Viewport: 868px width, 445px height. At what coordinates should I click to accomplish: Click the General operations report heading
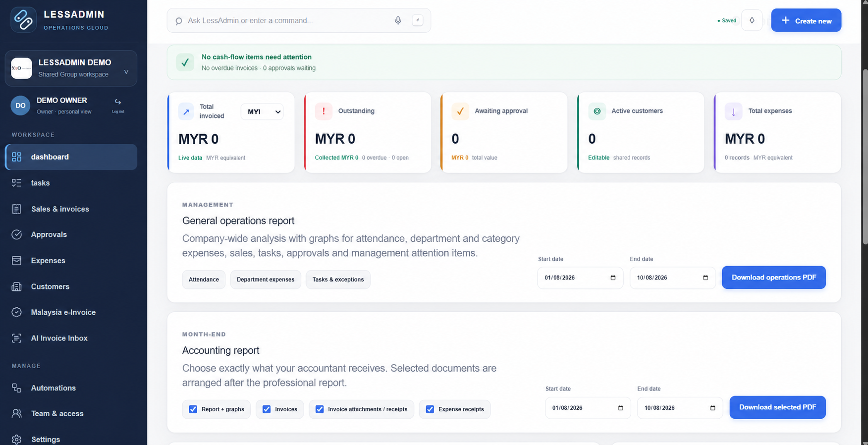(238, 221)
